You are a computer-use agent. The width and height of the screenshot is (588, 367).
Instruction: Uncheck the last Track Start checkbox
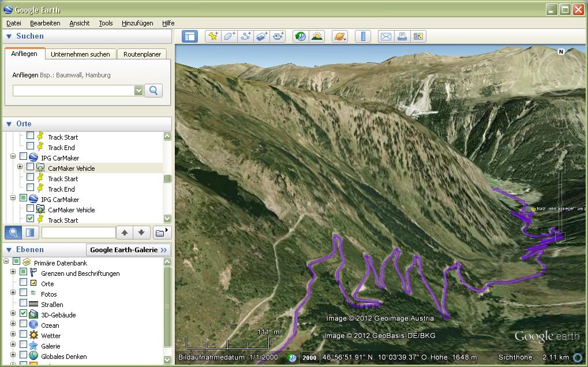click(x=30, y=219)
